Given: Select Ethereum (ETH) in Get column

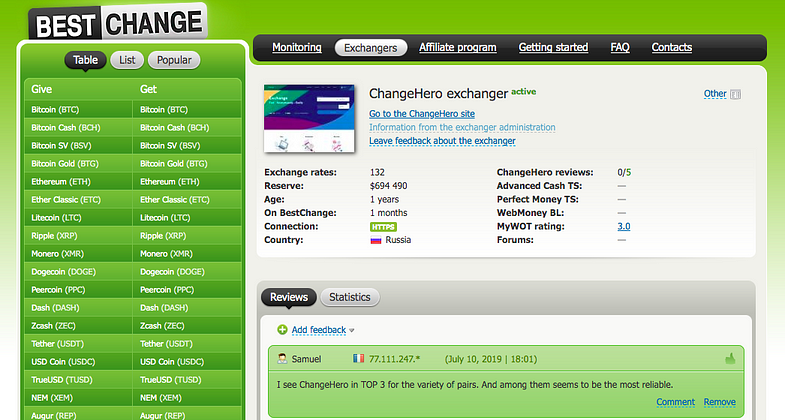Looking at the screenshot, I should click(187, 182).
